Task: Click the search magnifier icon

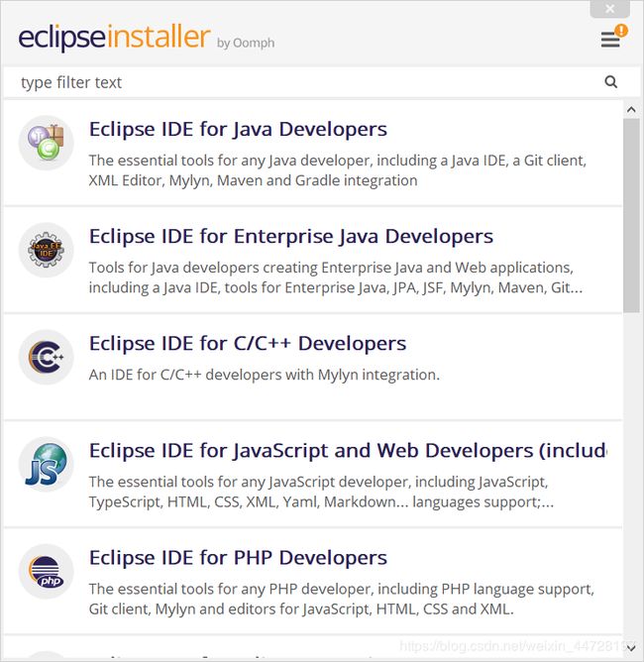Action: tap(610, 82)
